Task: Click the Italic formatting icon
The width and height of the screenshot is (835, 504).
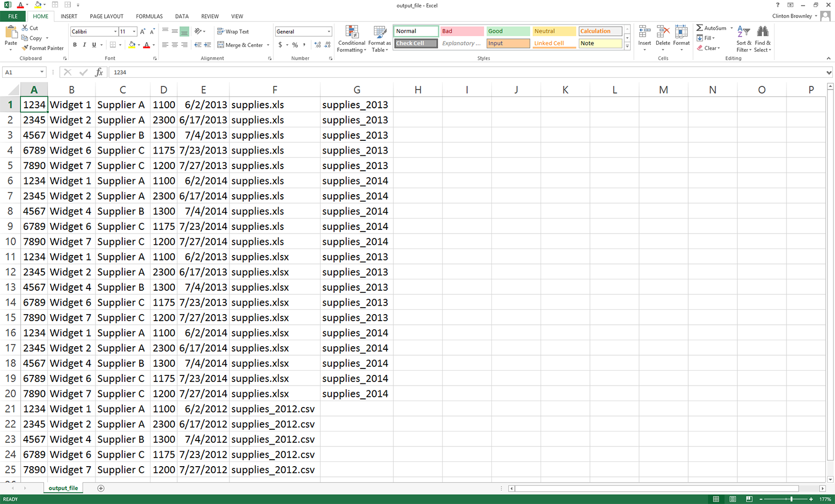Action: click(x=84, y=44)
